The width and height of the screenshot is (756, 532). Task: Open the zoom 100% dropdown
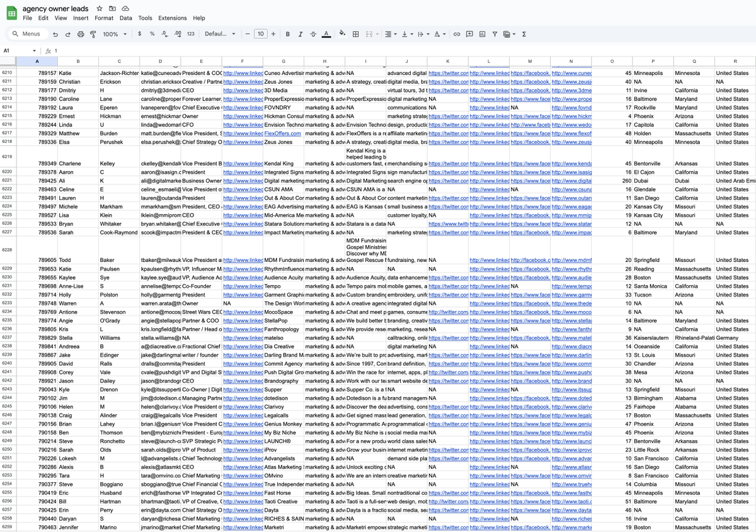[113, 34]
